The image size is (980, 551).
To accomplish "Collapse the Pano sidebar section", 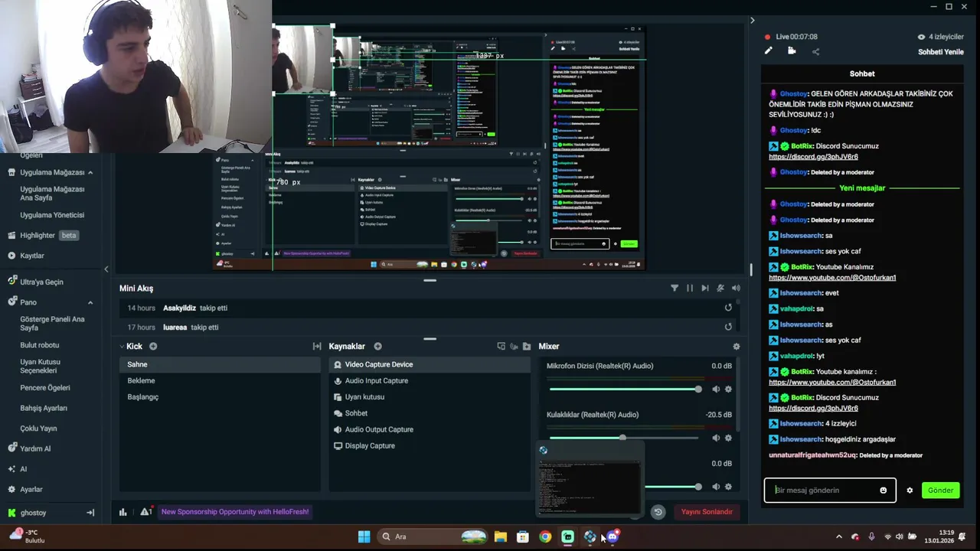I will click(x=90, y=302).
